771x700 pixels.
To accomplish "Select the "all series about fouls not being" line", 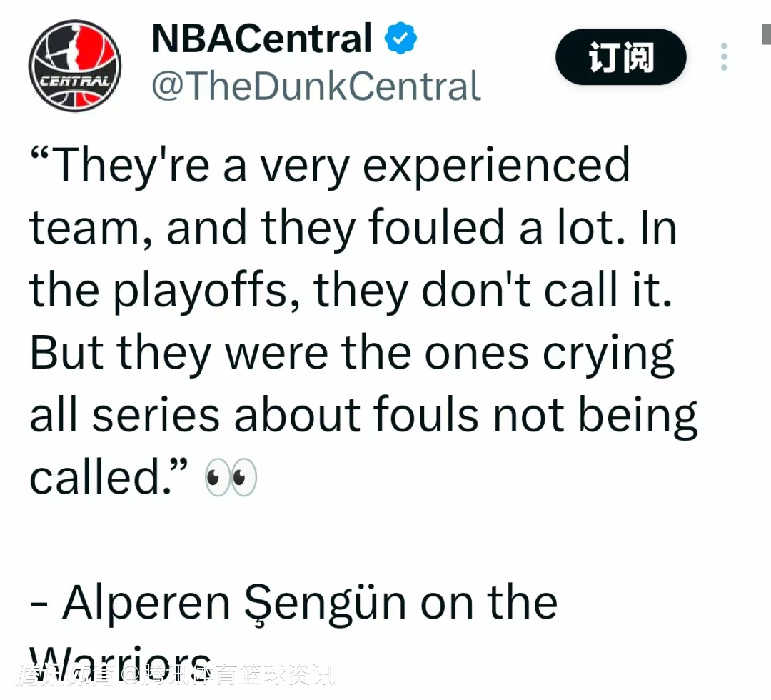I will click(x=363, y=416).
